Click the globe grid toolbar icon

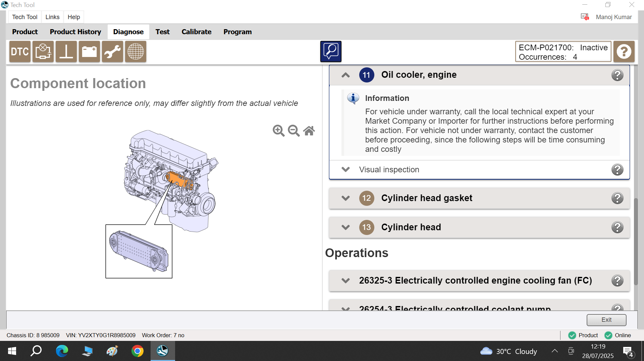pyautogui.click(x=136, y=52)
